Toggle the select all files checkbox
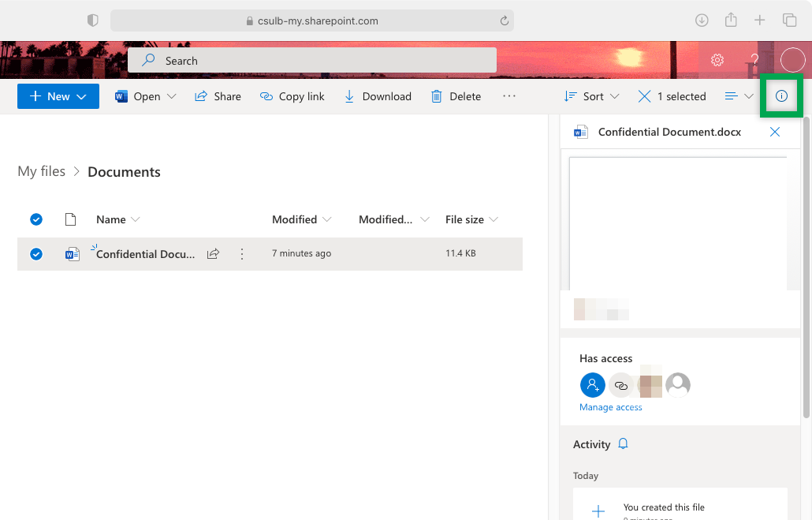Screen dimensions: 812x520 tap(35, 219)
